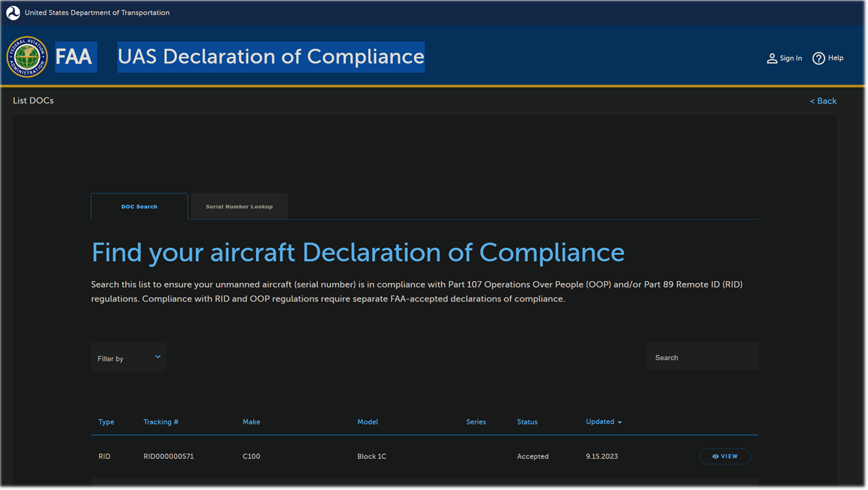Click into the Search input field

(x=703, y=357)
